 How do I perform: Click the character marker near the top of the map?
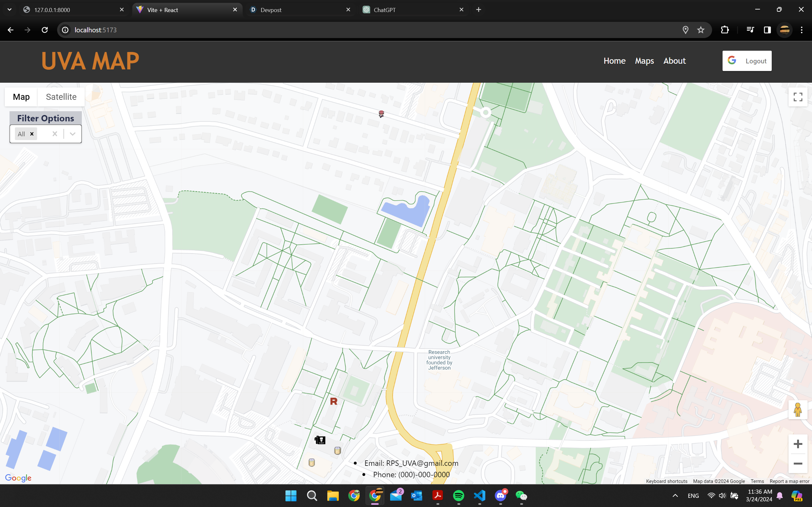[381, 114]
